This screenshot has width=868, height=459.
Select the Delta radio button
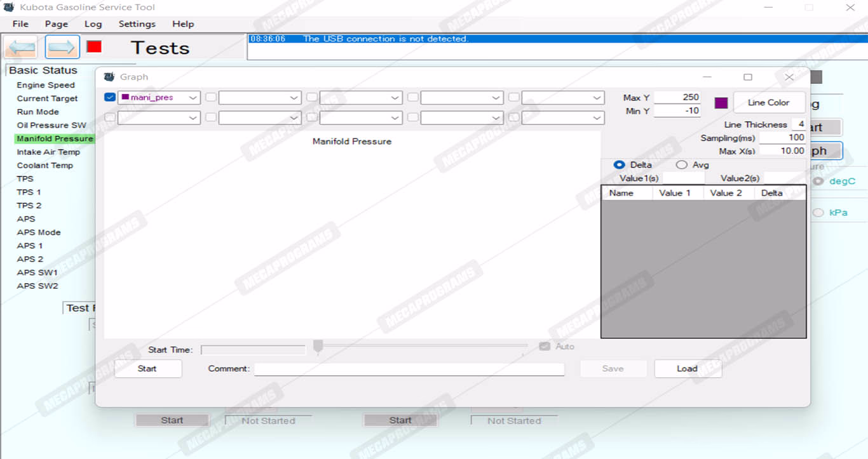[619, 165]
